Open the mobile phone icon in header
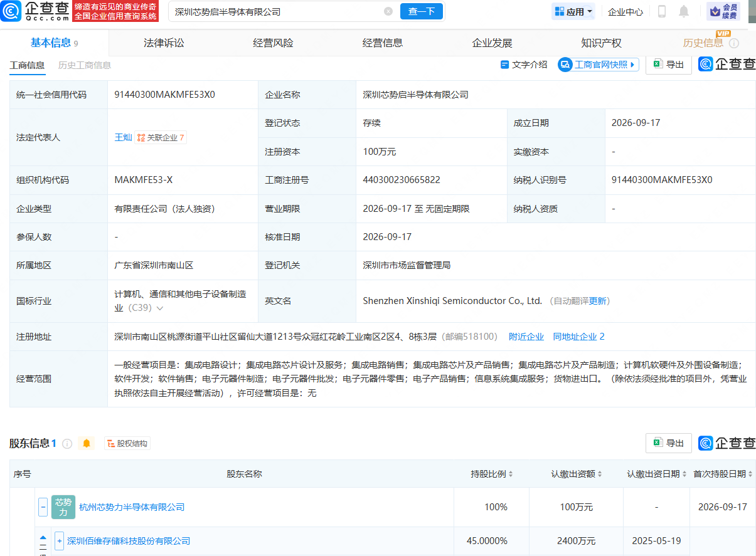 click(662, 11)
